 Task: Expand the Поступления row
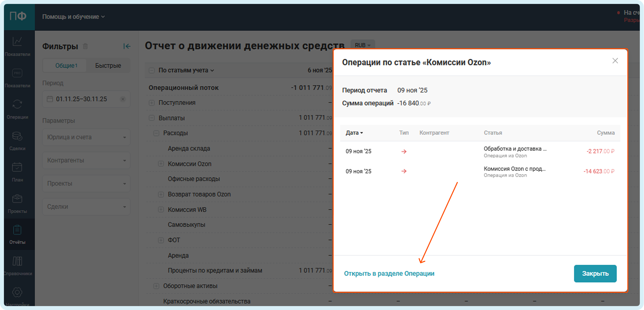pos(152,103)
